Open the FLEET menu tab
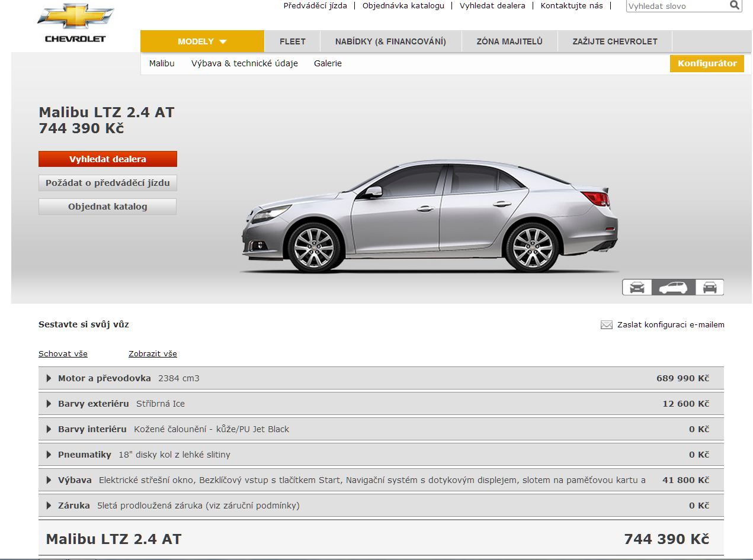Viewport: 753px width, 560px height. coord(292,41)
